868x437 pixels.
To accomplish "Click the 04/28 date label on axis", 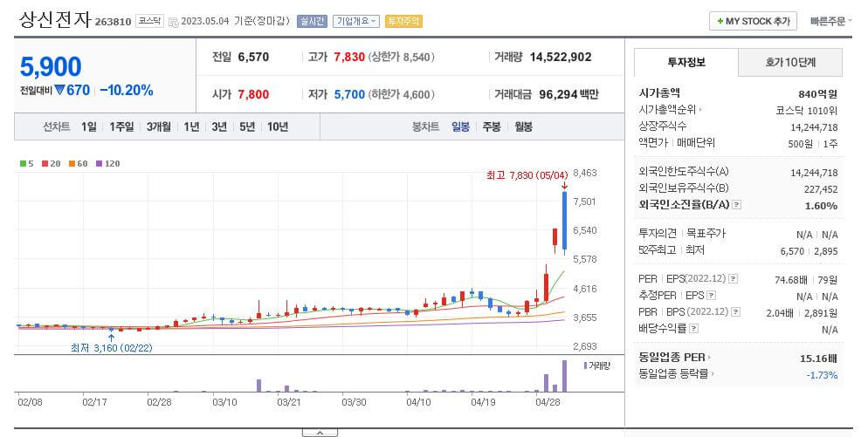I will click(548, 402).
